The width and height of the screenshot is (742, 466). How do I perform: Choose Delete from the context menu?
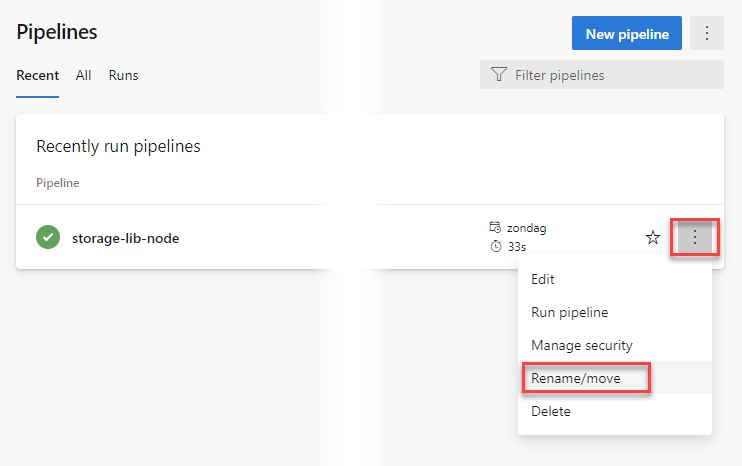[x=551, y=411]
